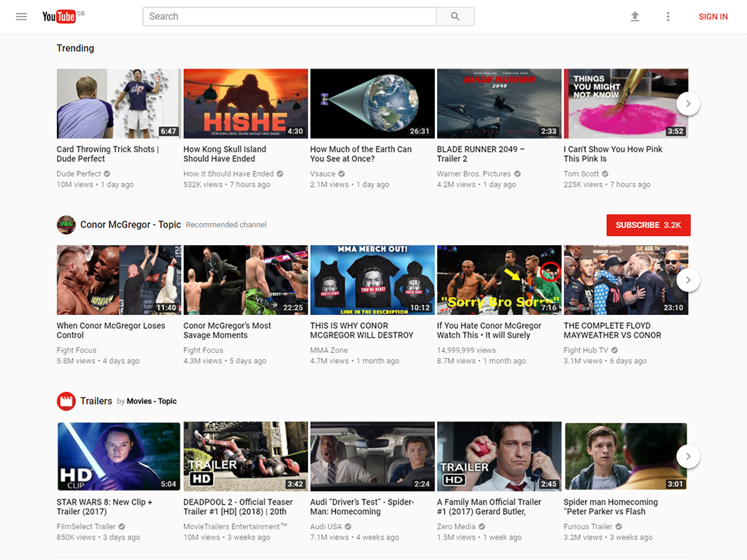Click SIGN IN

[713, 16]
